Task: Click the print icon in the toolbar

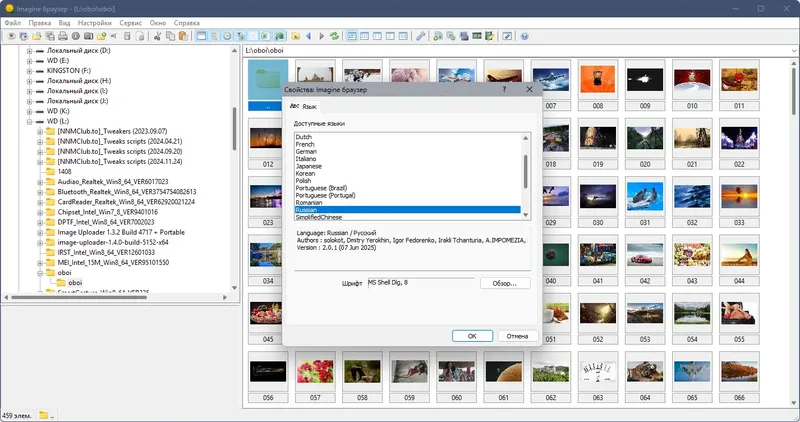Action: pyautogui.click(x=63, y=36)
